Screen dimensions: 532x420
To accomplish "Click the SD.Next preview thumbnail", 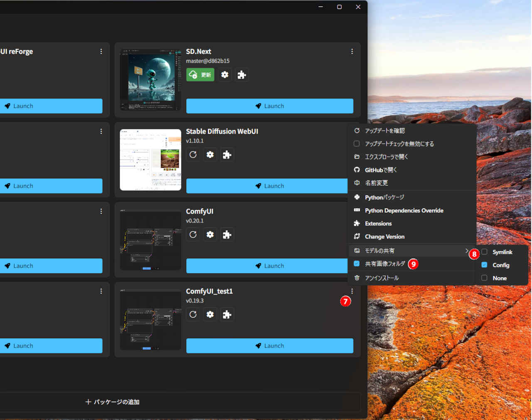I will click(150, 80).
